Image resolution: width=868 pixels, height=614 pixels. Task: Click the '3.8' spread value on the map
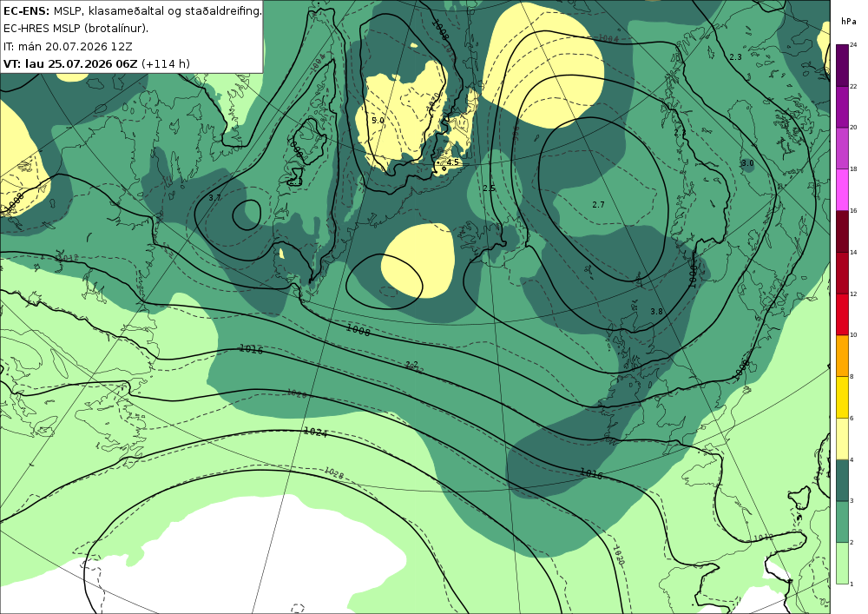[656, 312]
